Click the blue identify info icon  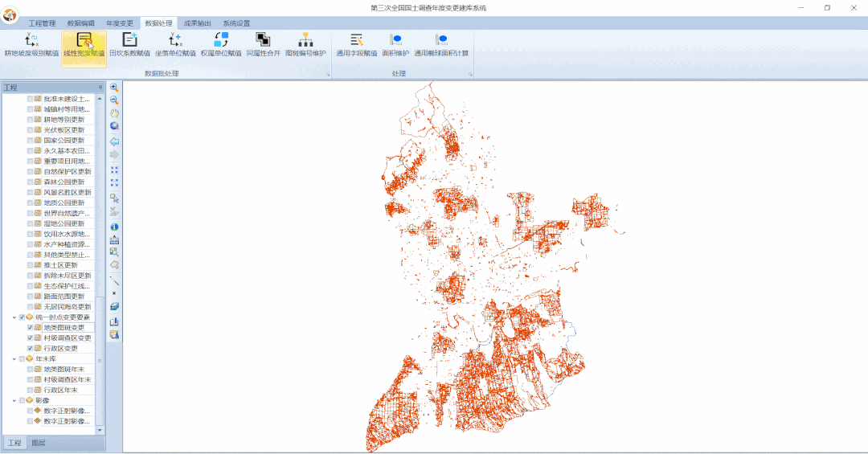coord(114,227)
